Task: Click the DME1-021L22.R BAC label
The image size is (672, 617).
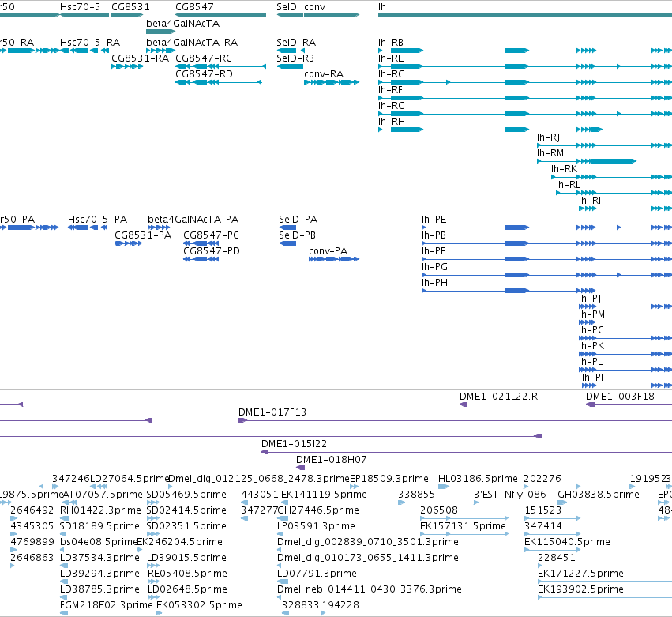Action: click(x=498, y=396)
